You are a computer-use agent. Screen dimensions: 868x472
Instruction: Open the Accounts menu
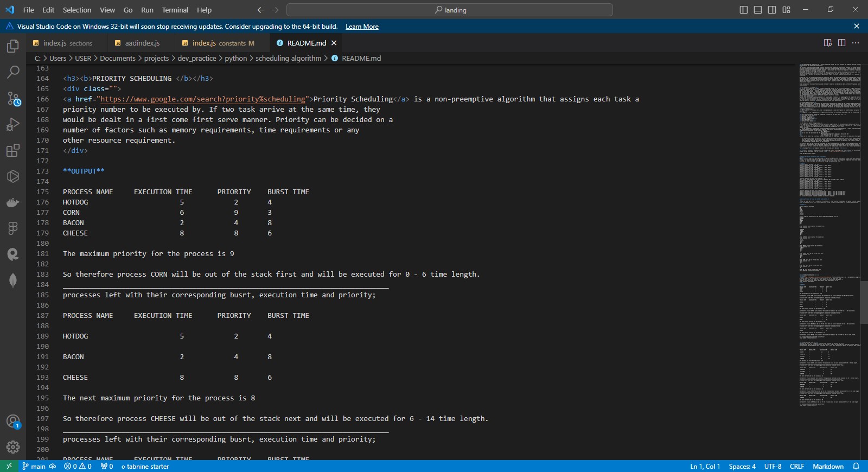13,422
